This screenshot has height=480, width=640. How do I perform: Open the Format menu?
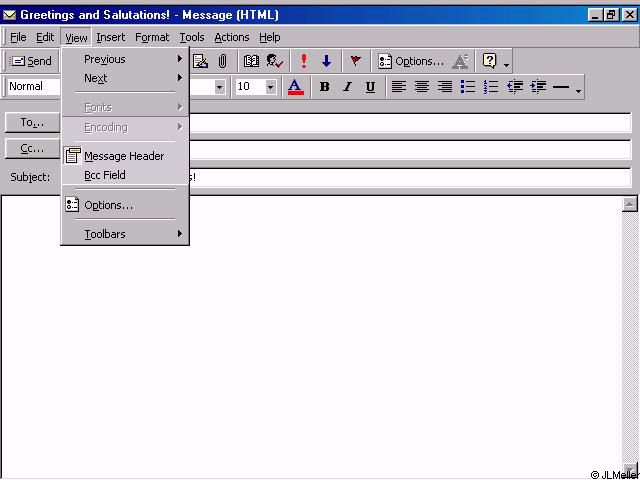coord(152,37)
